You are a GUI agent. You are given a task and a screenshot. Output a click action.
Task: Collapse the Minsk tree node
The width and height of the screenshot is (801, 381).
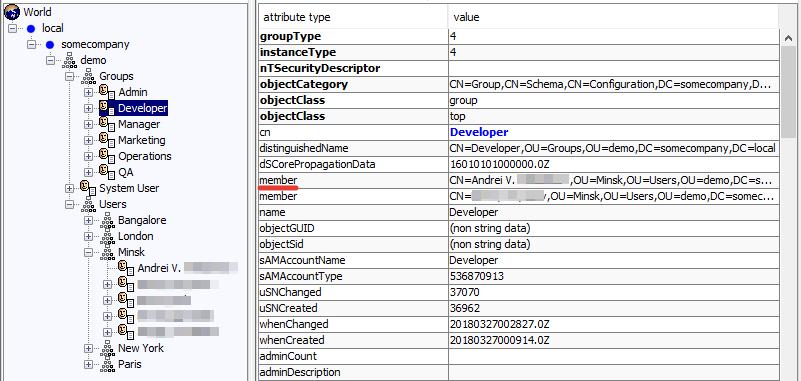click(88, 252)
